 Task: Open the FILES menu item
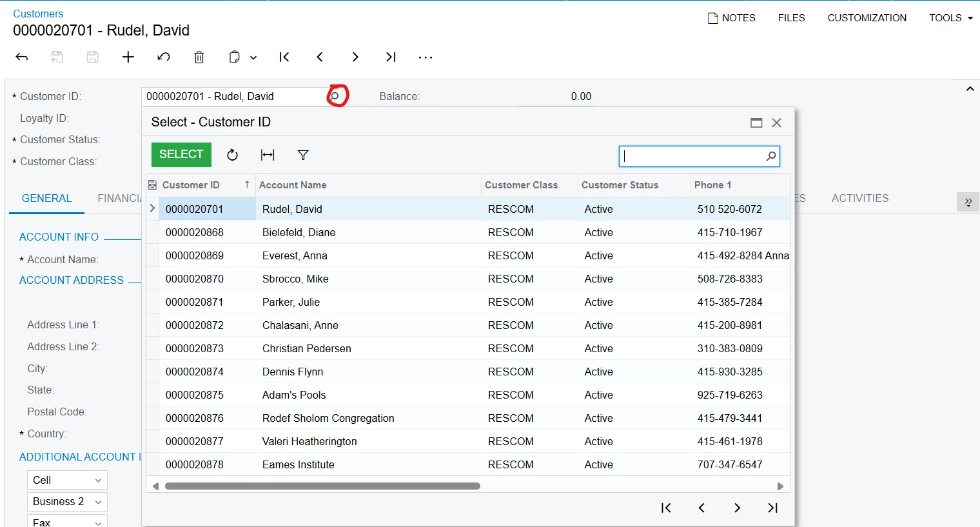(x=792, y=18)
